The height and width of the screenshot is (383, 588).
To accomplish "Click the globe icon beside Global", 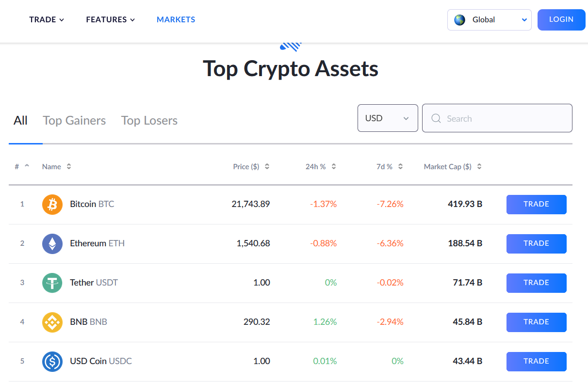I will coord(459,20).
